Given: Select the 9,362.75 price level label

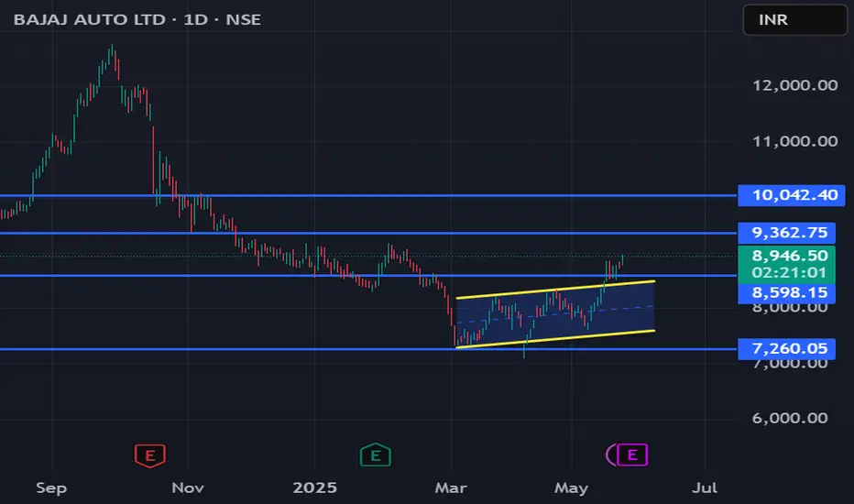Looking at the screenshot, I should 786,233.
